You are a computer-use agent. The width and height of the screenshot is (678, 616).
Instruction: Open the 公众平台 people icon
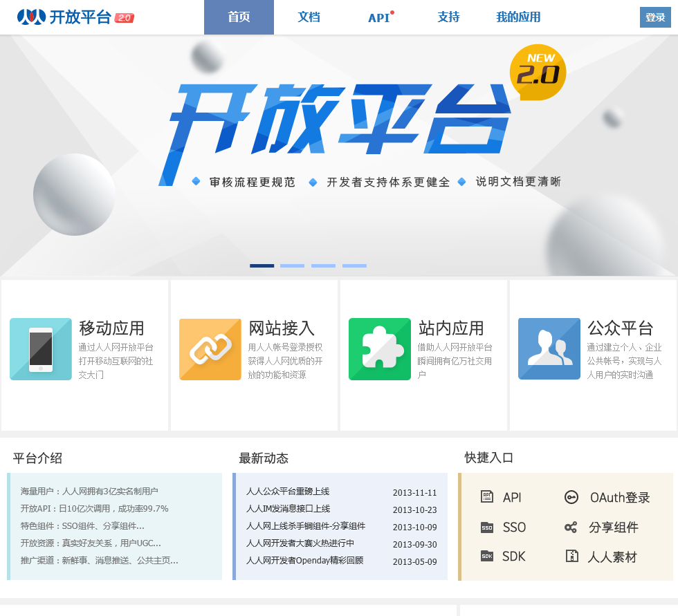549,349
